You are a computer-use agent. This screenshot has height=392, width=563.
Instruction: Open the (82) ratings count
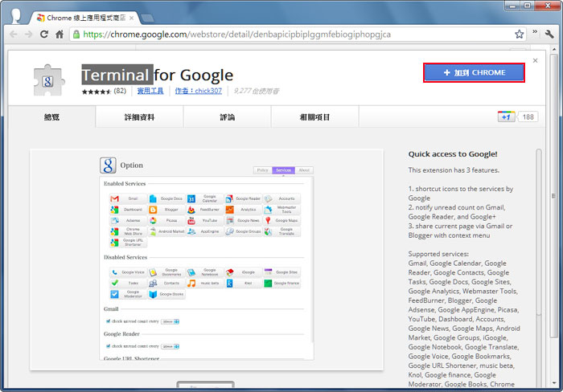(x=120, y=91)
